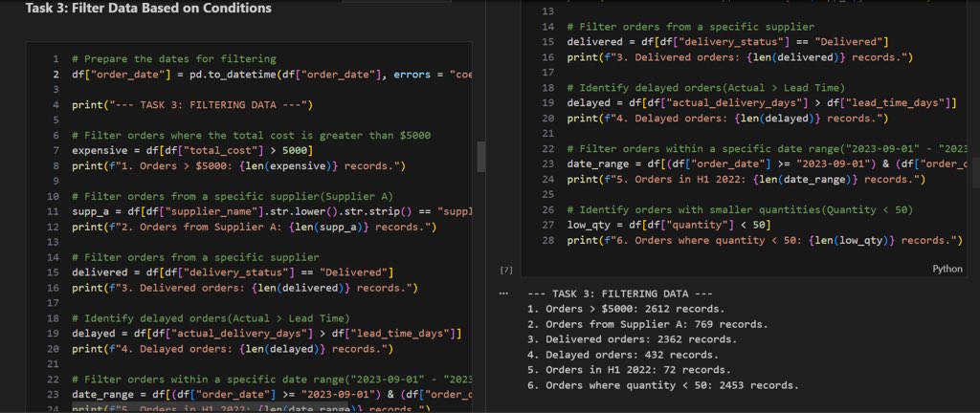Viewport: 980px width, 413px height.
Task: Click line number 4 in the gutter
Action: [56, 105]
